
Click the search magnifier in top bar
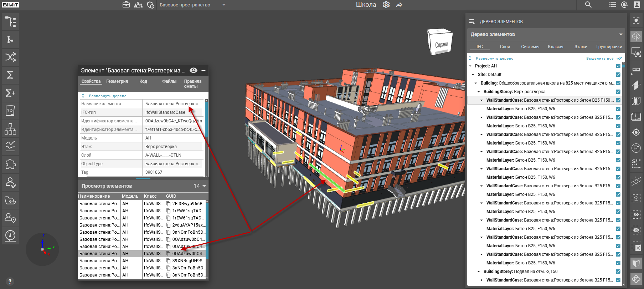(x=588, y=5)
